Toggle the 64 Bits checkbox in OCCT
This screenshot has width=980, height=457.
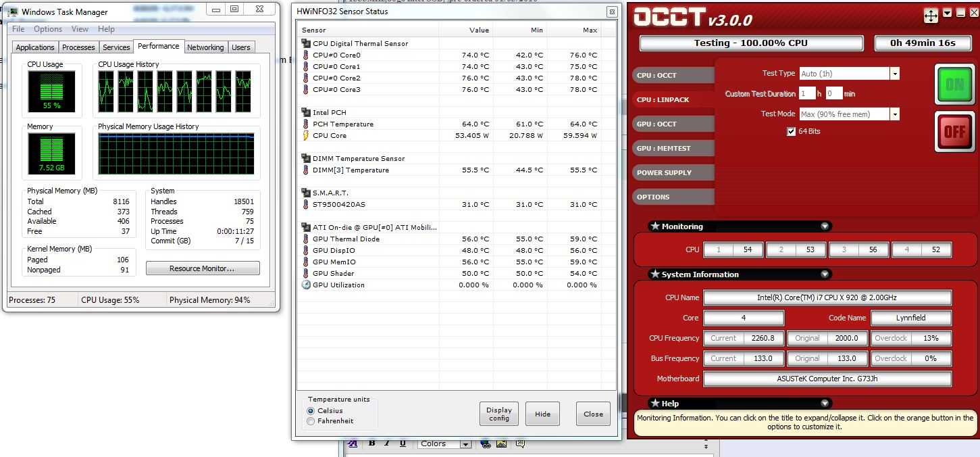pos(791,131)
